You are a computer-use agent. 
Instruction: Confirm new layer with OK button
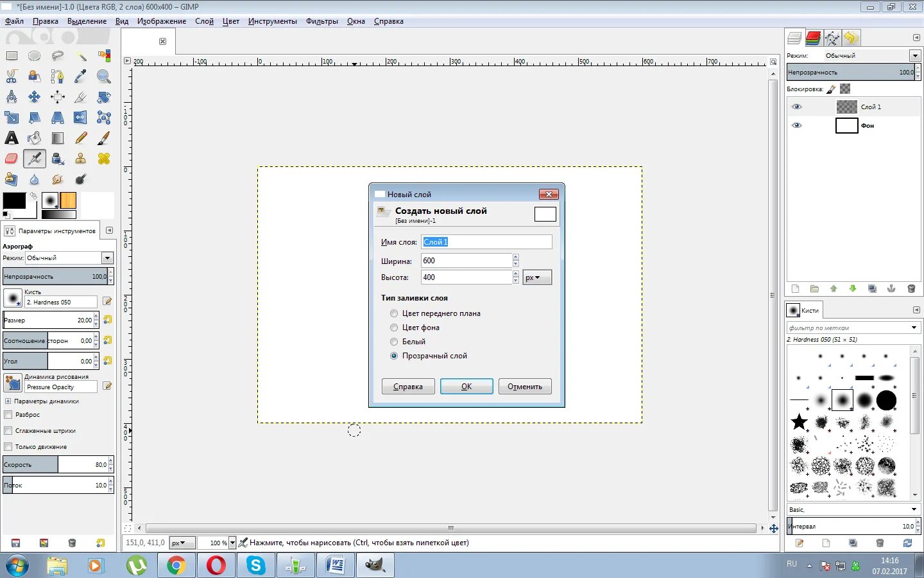point(466,386)
